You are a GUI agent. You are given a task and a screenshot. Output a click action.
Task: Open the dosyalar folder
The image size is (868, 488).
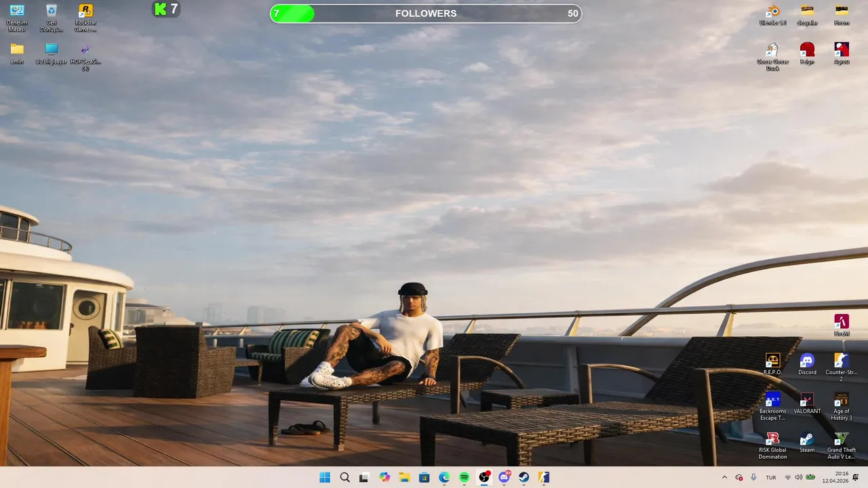[807, 15]
